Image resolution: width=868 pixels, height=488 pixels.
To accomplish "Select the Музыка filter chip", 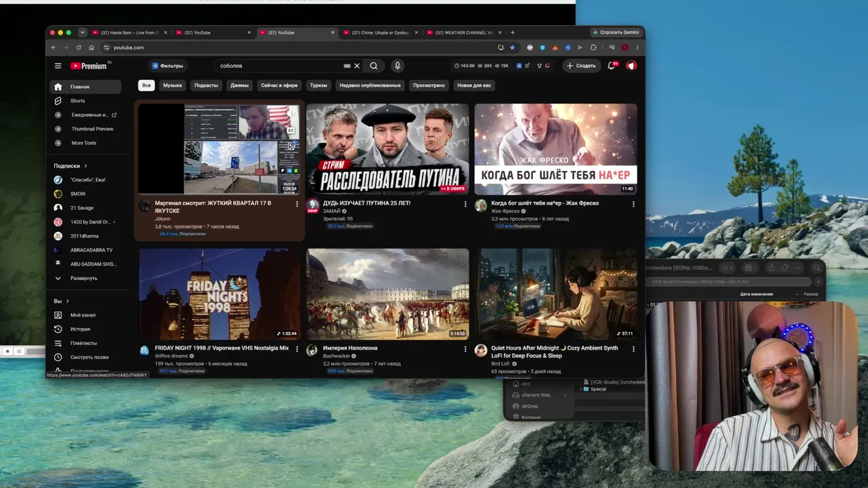I will click(172, 85).
